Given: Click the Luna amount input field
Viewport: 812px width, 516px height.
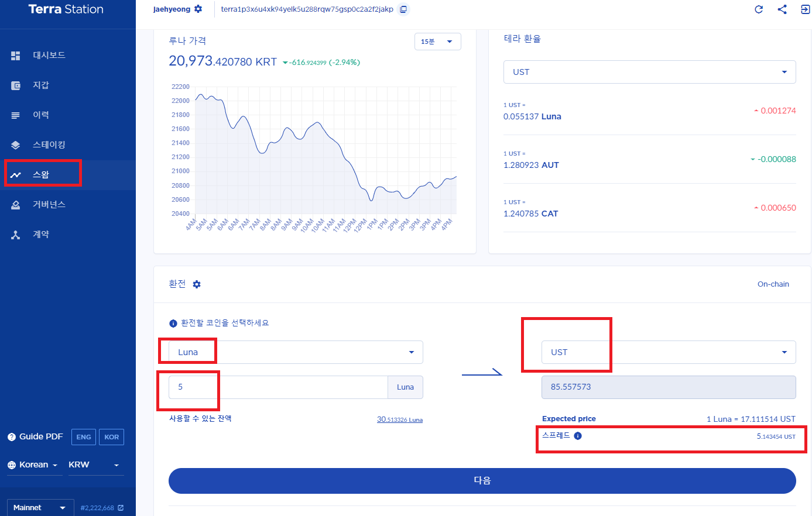Looking at the screenshot, I should pos(278,387).
